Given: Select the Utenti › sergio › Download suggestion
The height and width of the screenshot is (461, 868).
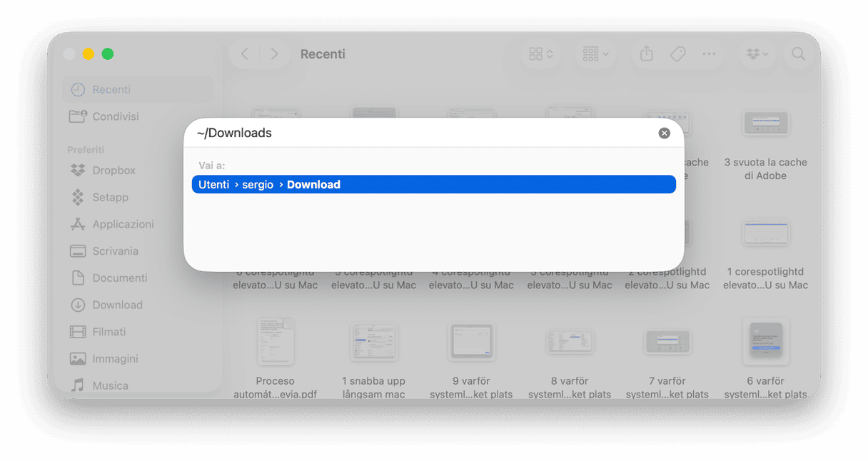Looking at the screenshot, I should pyautogui.click(x=433, y=184).
